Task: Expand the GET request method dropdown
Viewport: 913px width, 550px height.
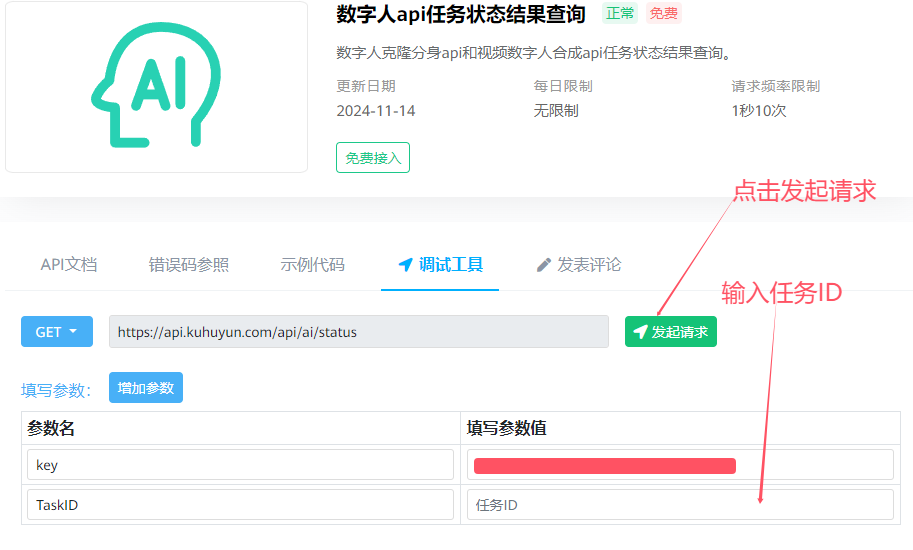Action: pos(57,332)
